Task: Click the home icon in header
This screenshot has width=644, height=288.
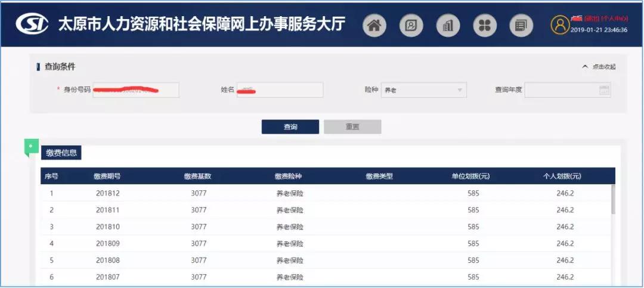Action: click(374, 25)
